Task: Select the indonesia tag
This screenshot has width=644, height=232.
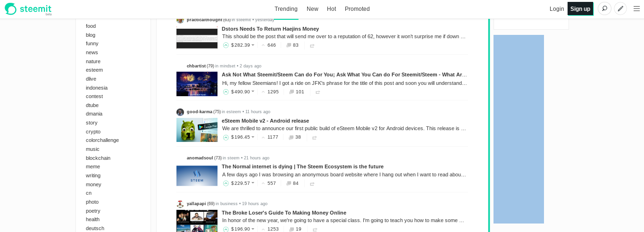Action: pos(97,88)
